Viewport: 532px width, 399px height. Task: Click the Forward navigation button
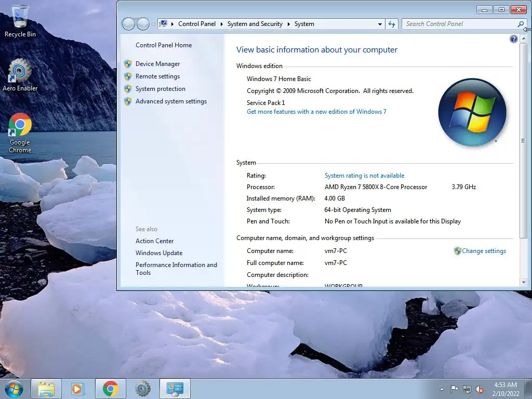tap(143, 24)
